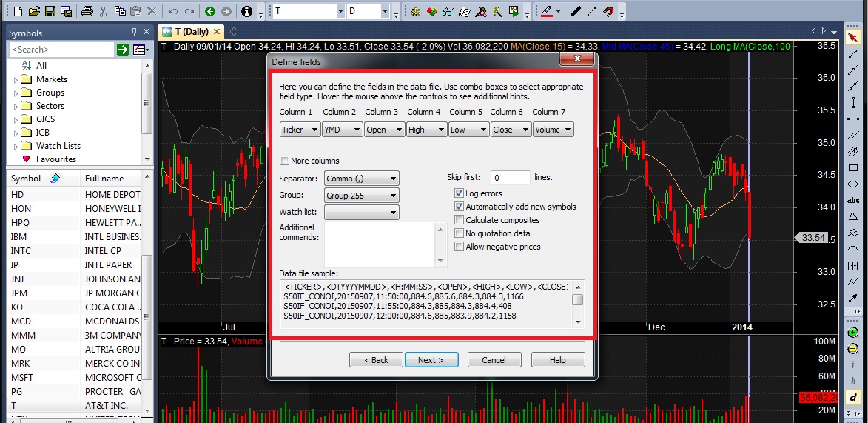Click the Additional commands text box
868x423 pixels.
click(x=386, y=244)
